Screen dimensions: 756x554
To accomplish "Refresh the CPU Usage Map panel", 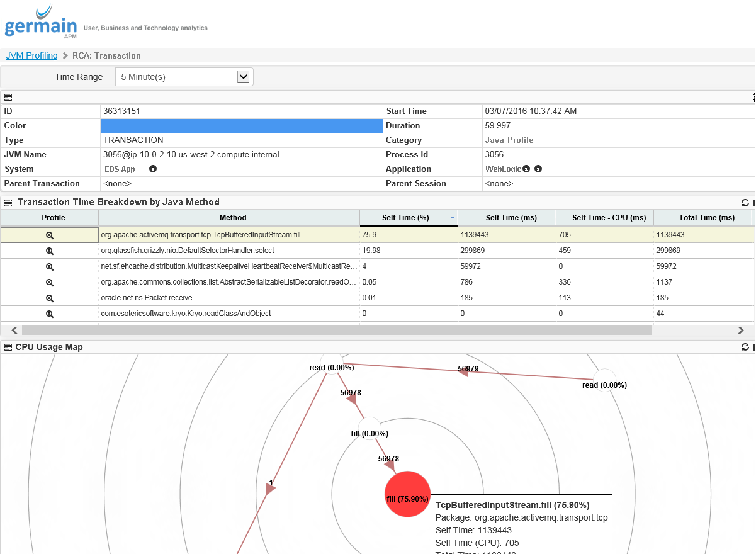I will coord(745,347).
